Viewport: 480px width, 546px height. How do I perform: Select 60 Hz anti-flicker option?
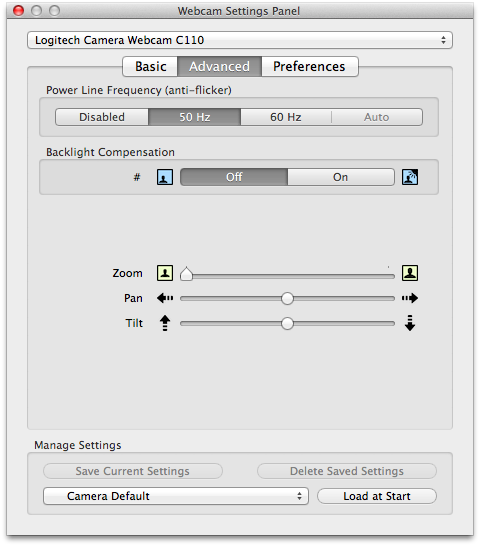pyautogui.click(x=286, y=117)
